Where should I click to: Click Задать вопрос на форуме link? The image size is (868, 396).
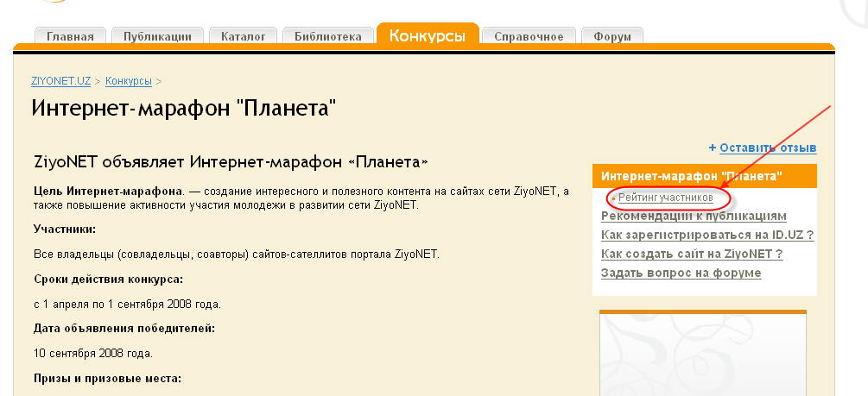681,273
